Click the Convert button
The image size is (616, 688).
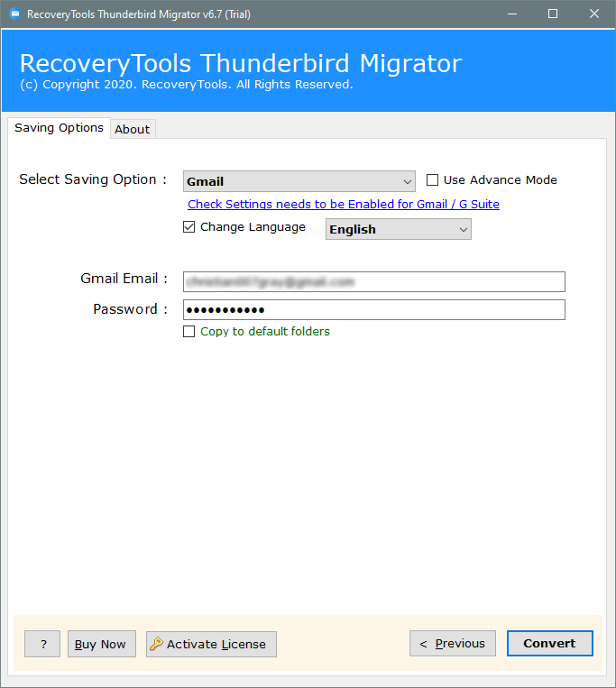point(550,643)
